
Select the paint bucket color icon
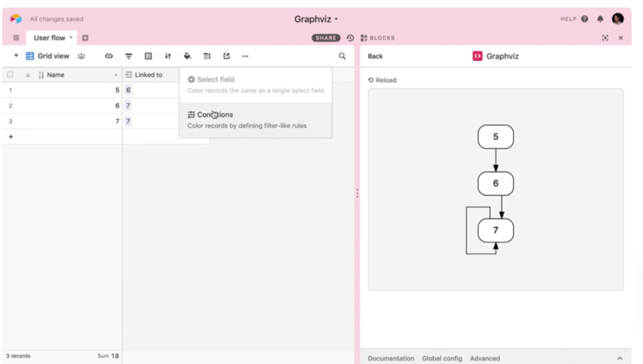(x=187, y=56)
